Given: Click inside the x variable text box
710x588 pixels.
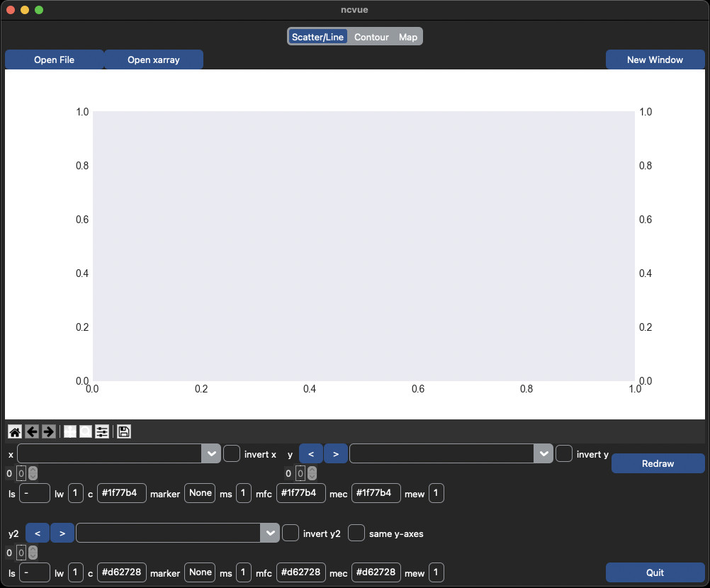Looking at the screenshot, I should 109,453.
